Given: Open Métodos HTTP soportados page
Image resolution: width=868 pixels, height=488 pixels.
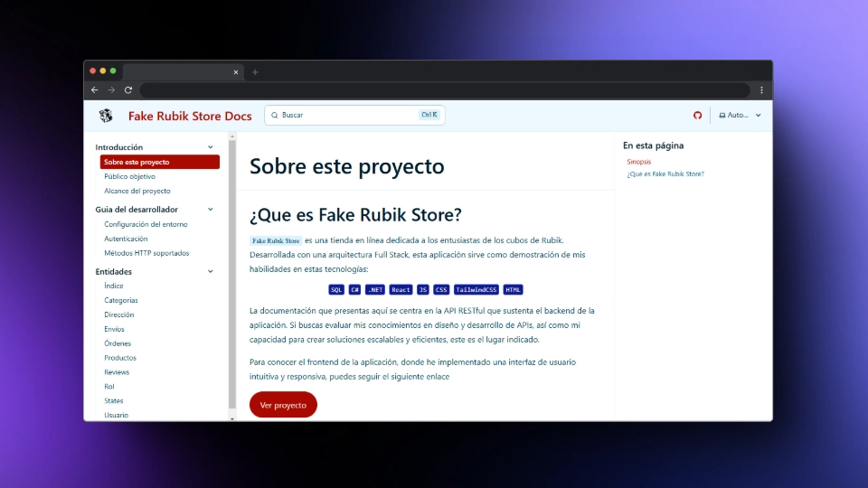Looking at the screenshot, I should click(x=146, y=253).
